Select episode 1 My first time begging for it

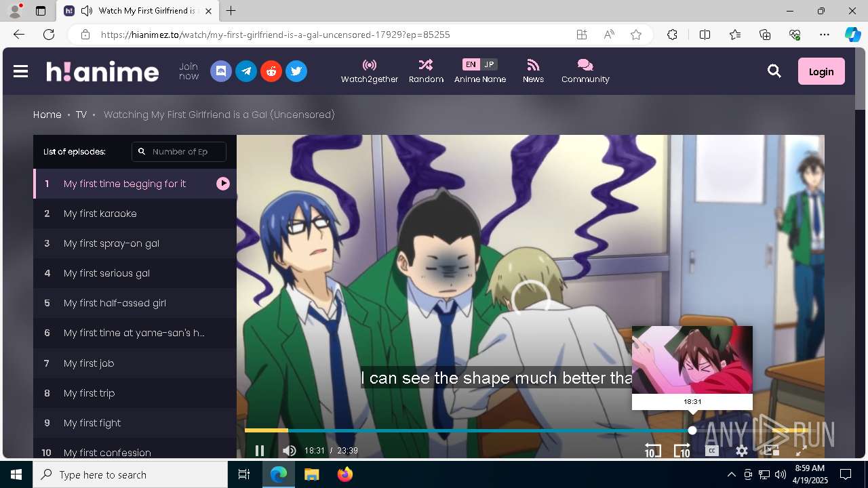pyautogui.click(x=135, y=184)
